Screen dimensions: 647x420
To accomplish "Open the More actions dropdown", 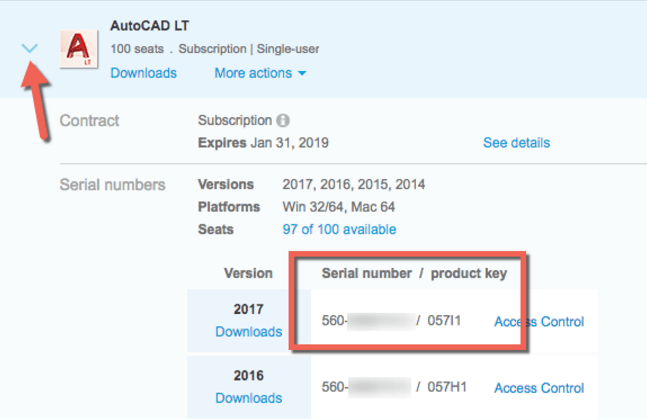I will tap(260, 73).
